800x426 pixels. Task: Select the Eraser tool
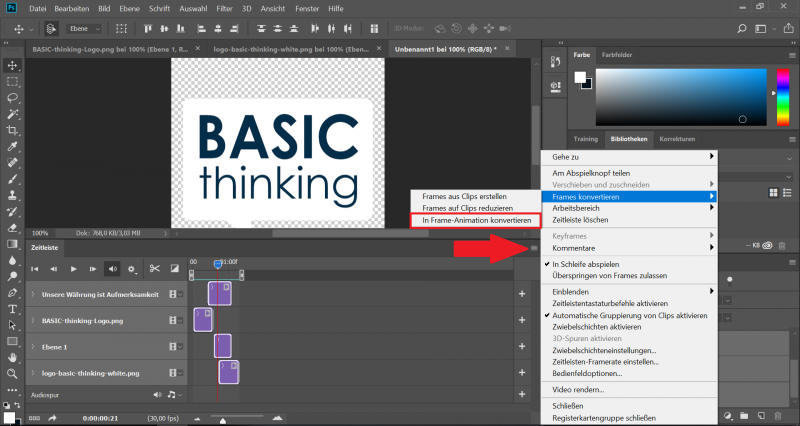coord(12,228)
